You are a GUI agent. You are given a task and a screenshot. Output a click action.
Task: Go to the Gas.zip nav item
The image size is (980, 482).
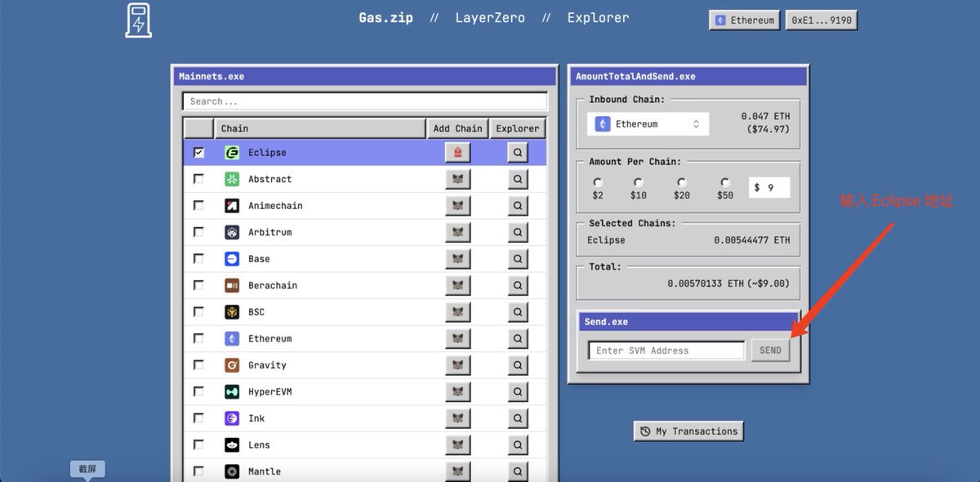386,17
